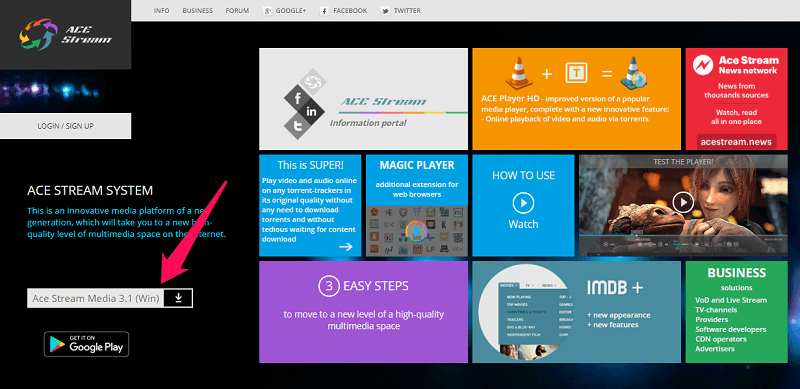This screenshot has width=800, height=389.
Task: Click 'Advertisers' in business tile
Action: tap(715, 349)
